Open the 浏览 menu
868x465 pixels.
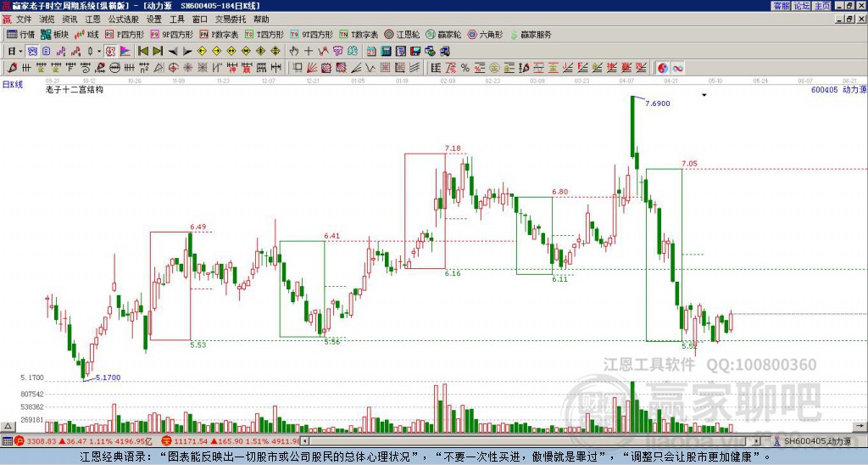click(47, 20)
